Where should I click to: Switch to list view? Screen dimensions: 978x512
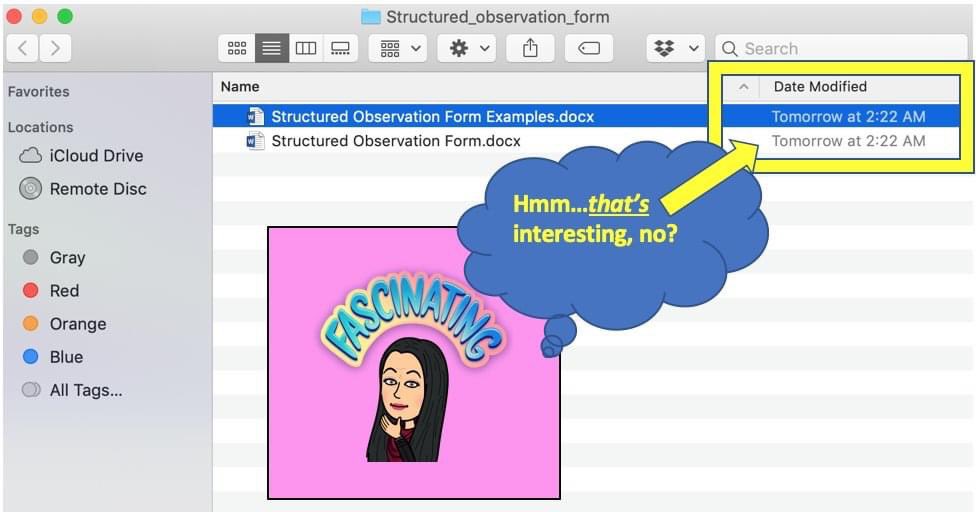271,48
